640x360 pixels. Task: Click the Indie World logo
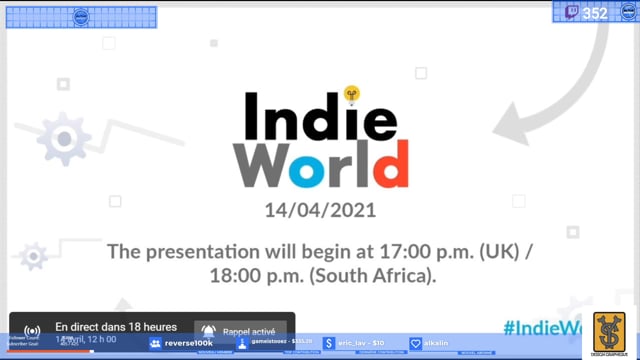coord(321,139)
